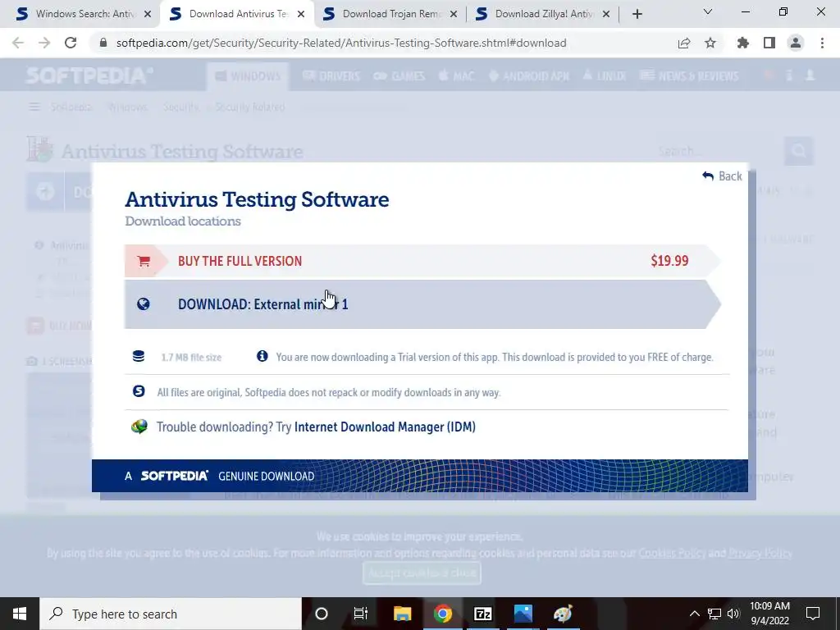This screenshot has height=630, width=840.
Task: Click the IDM globe icon
Action: coord(139,427)
